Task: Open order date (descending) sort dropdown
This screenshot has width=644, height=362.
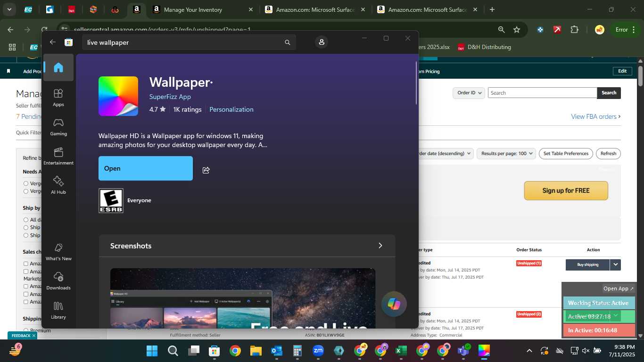Action: [x=446, y=153]
